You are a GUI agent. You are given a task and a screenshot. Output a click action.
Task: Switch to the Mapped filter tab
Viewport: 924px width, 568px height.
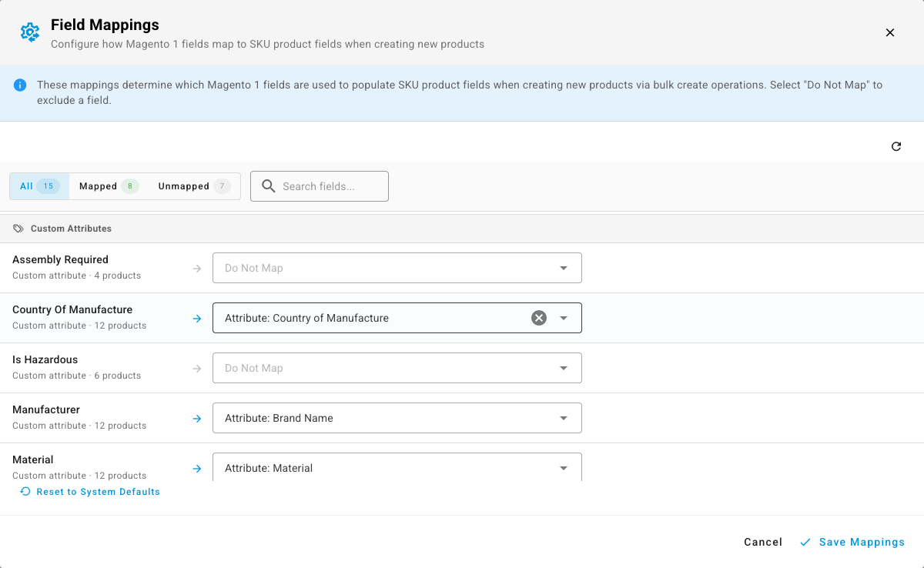click(109, 186)
